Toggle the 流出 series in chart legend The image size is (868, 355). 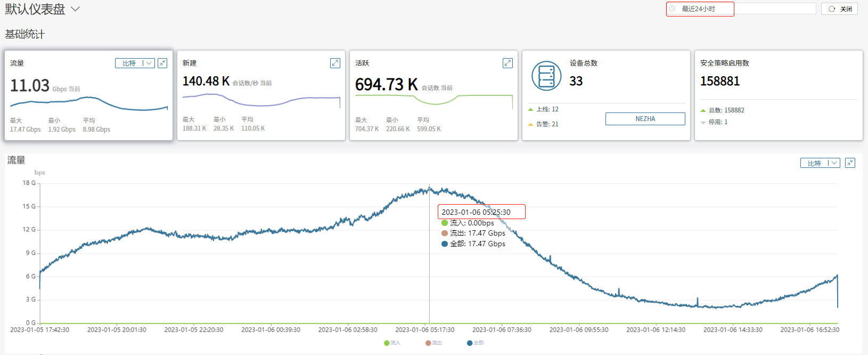click(433, 343)
